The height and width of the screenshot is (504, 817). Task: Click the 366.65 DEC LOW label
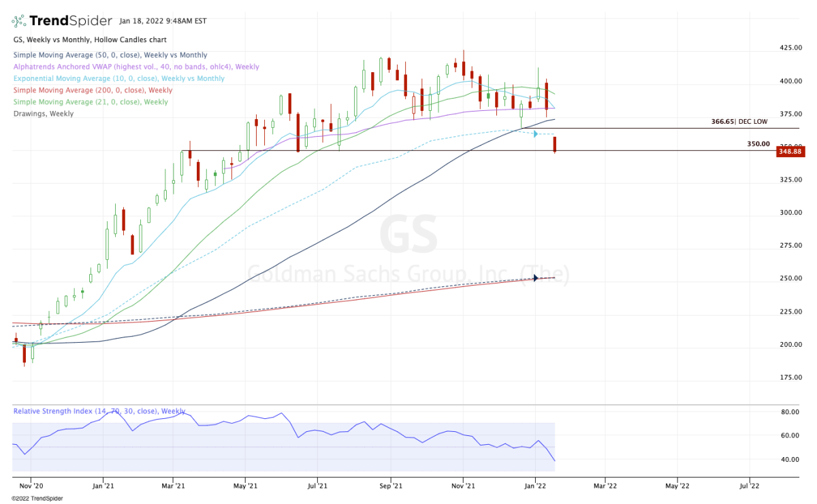pyautogui.click(x=739, y=121)
